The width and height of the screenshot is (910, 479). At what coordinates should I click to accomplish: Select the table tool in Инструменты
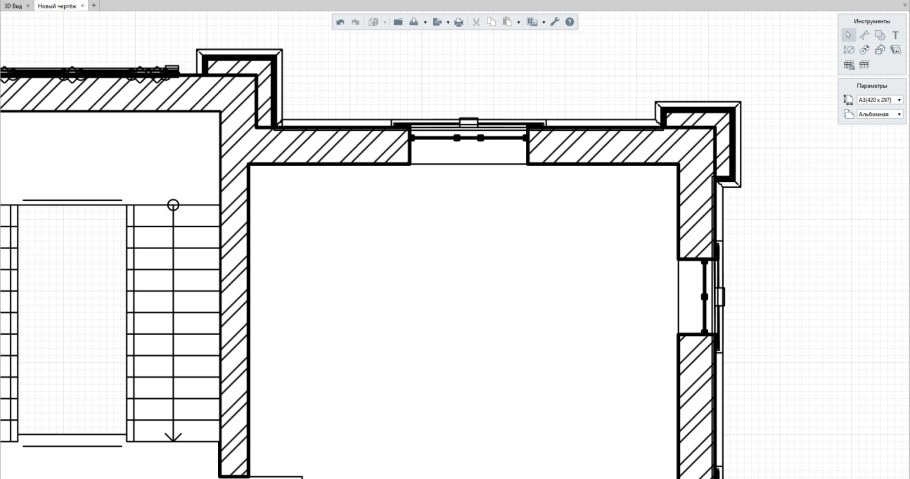point(848,64)
